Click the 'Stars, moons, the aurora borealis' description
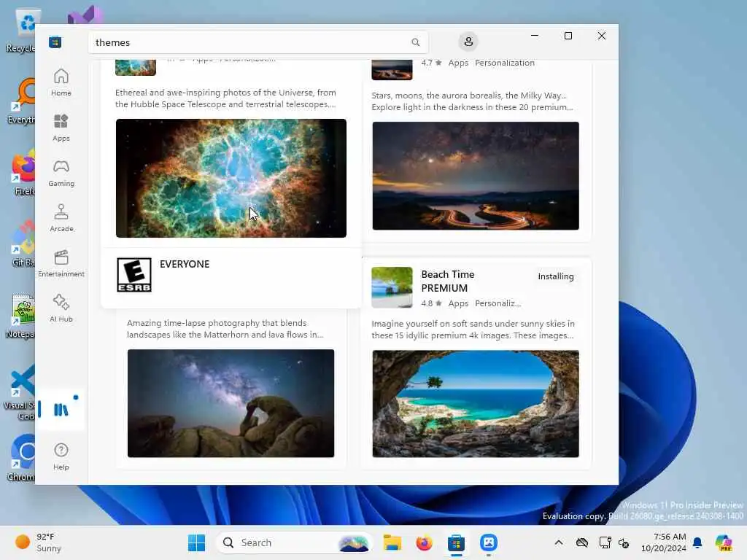 pos(472,101)
